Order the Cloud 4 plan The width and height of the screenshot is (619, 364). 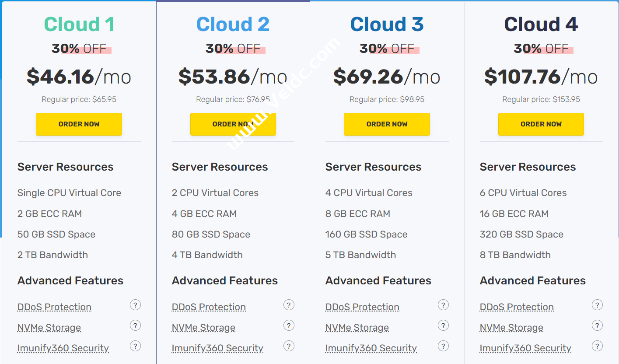click(541, 124)
